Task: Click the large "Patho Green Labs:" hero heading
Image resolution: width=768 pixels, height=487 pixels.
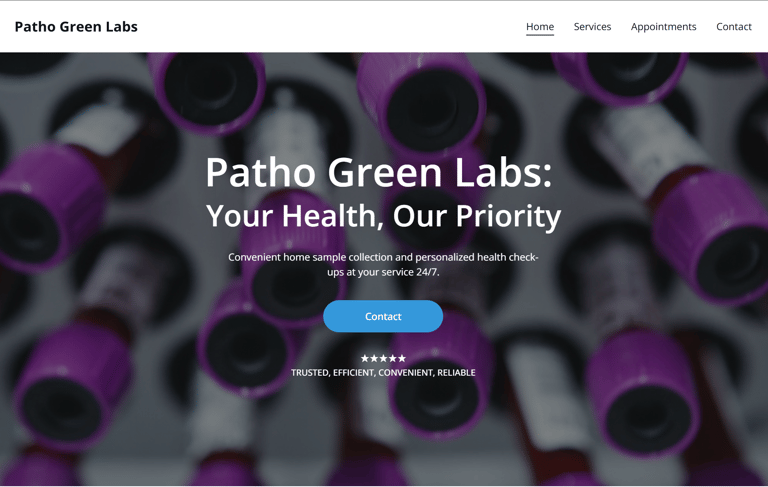Action: pyautogui.click(x=379, y=172)
